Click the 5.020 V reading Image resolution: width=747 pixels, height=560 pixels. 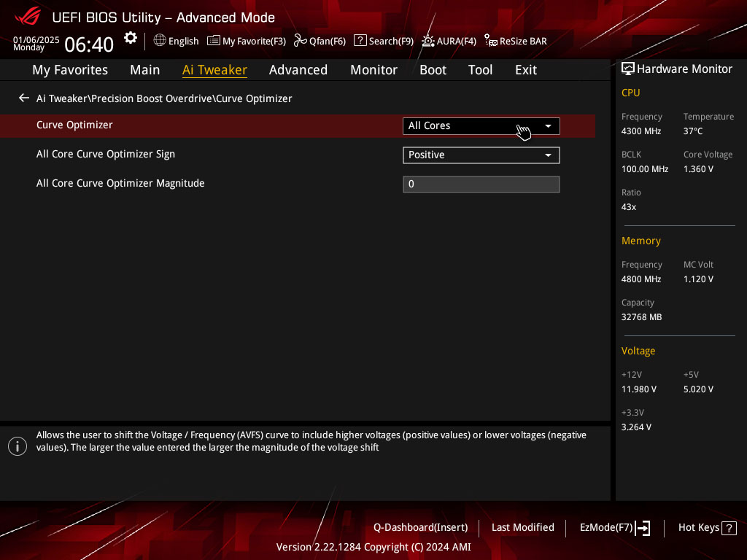(x=698, y=389)
